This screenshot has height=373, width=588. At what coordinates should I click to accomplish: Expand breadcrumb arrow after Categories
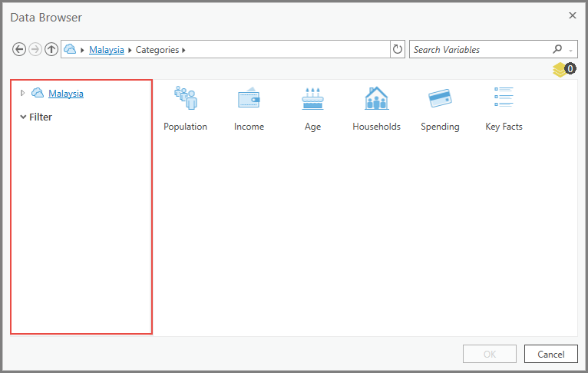pyautogui.click(x=183, y=50)
